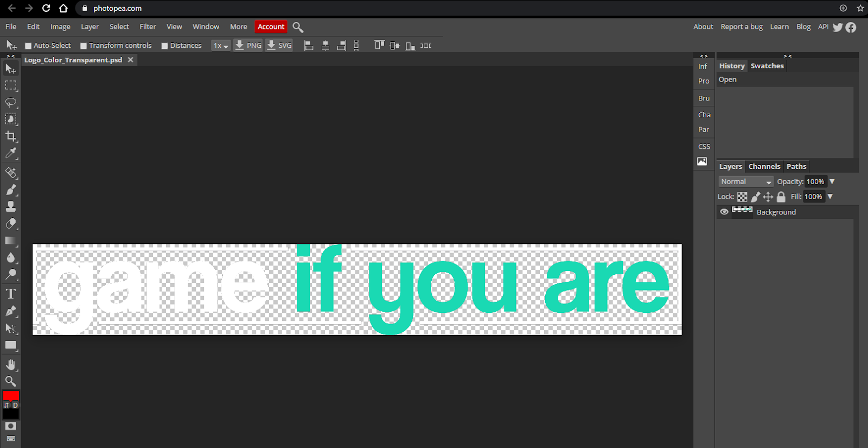Select the Rectangle Select marquee tool
The width and height of the screenshot is (868, 448).
coord(11,86)
